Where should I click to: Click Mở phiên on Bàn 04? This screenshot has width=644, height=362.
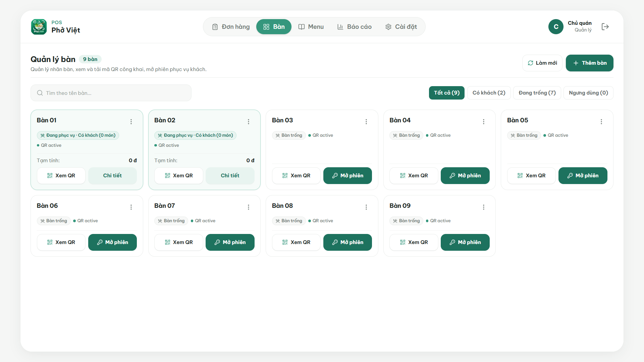(465, 176)
